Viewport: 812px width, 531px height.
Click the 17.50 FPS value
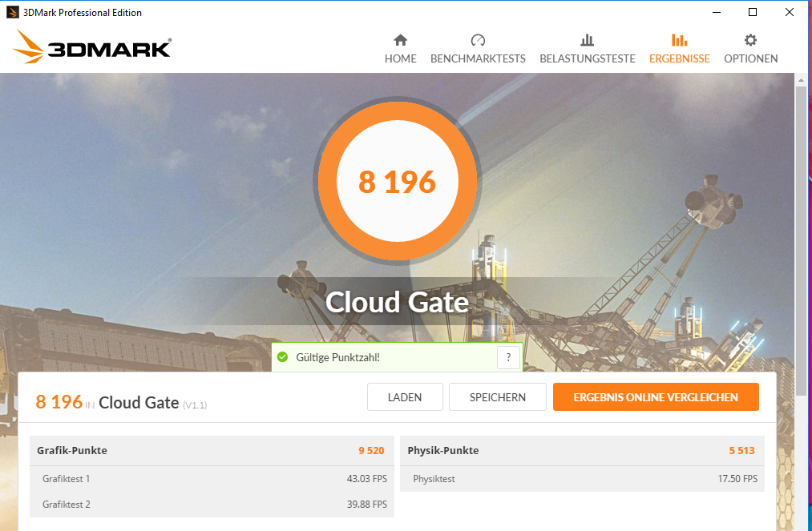pyautogui.click(x=737, y=479)
